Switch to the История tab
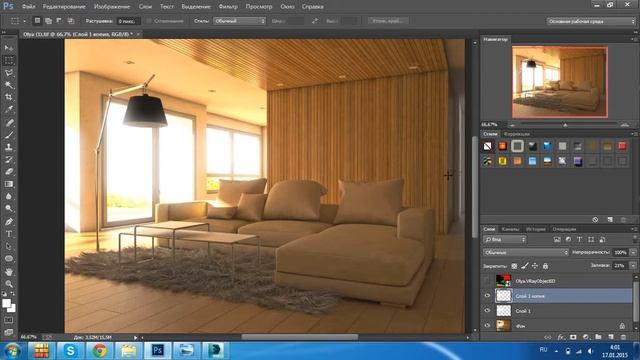The width and height of the screenshot is (640, 360). [536, 229]
